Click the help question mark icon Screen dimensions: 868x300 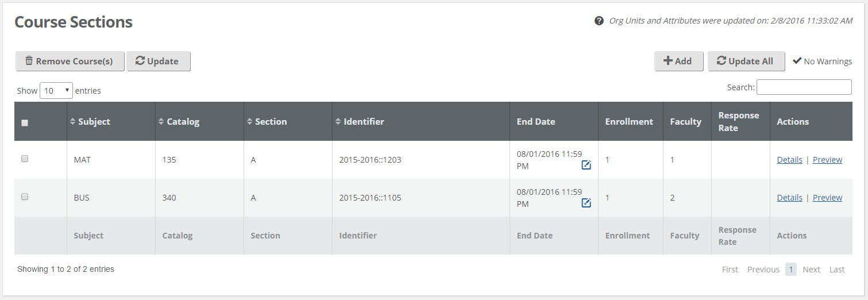tap(599, 21)
